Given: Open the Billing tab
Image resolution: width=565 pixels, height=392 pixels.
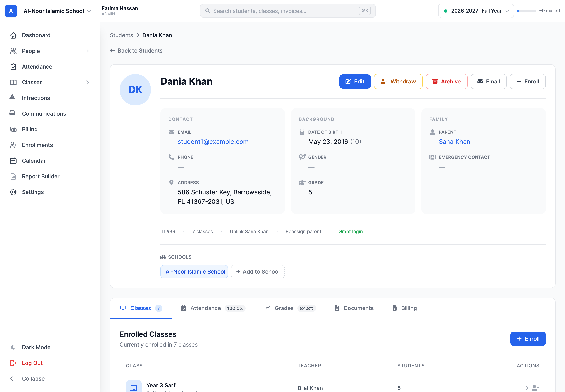Looking at the screenshot, I should click(405, 308).
